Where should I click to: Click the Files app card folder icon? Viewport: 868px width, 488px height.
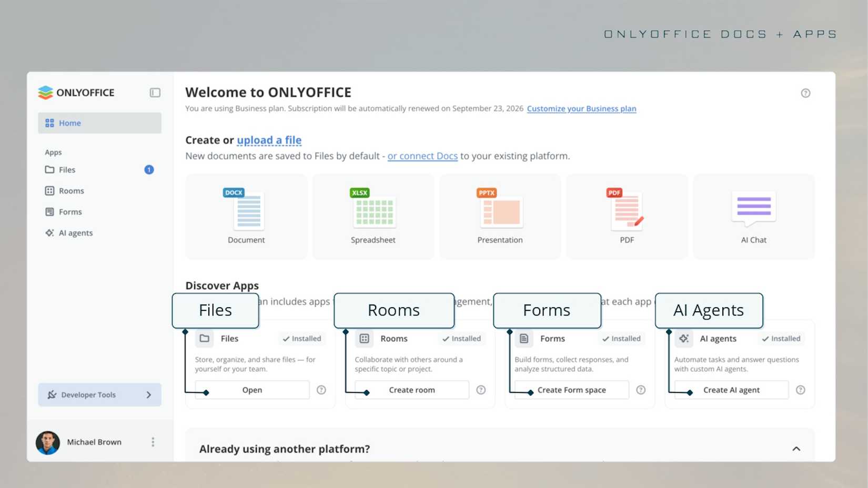pos(204,339)
